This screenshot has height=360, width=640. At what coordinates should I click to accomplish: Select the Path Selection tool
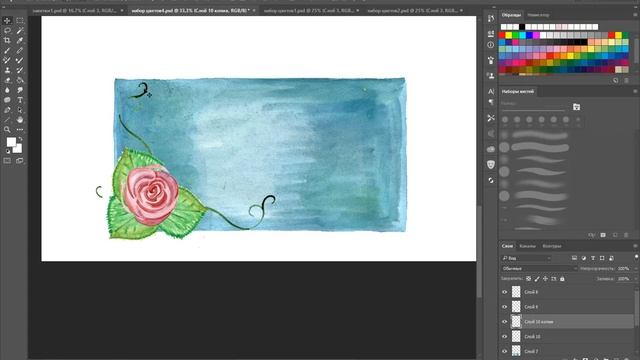pyautogui.click(x=20, y=110)
